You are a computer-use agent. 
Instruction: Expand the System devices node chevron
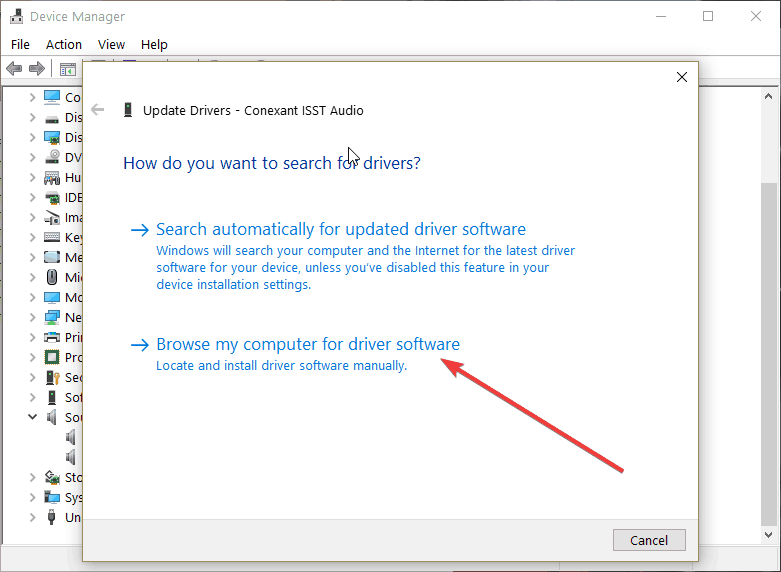pyautogui.click(x=32, y=497)
